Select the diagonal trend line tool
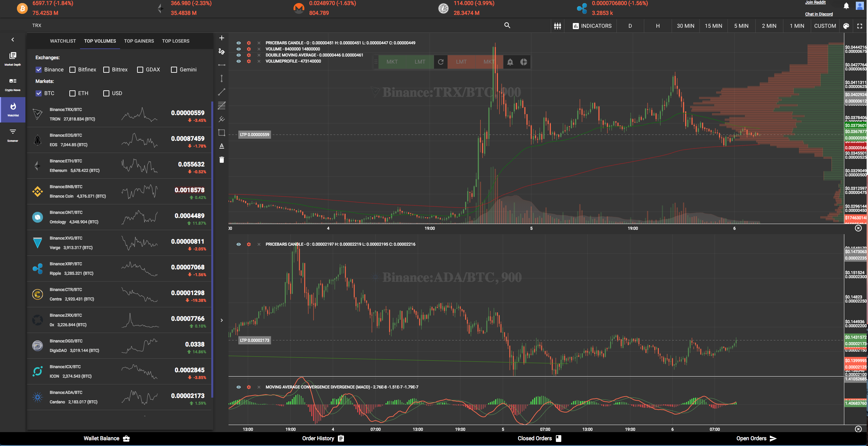Screen dimensions: 868x446 tap(221, 92)
